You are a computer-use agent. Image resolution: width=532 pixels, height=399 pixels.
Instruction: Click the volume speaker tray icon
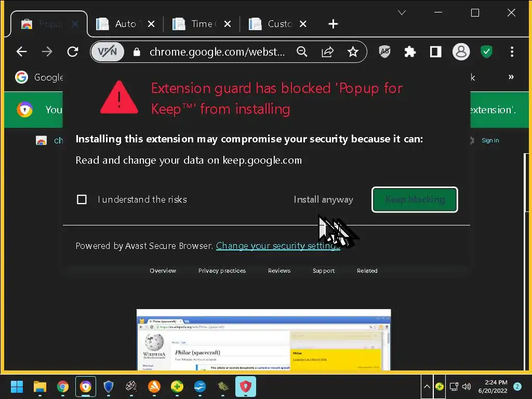pyautogui.click(x=467, y=387)
